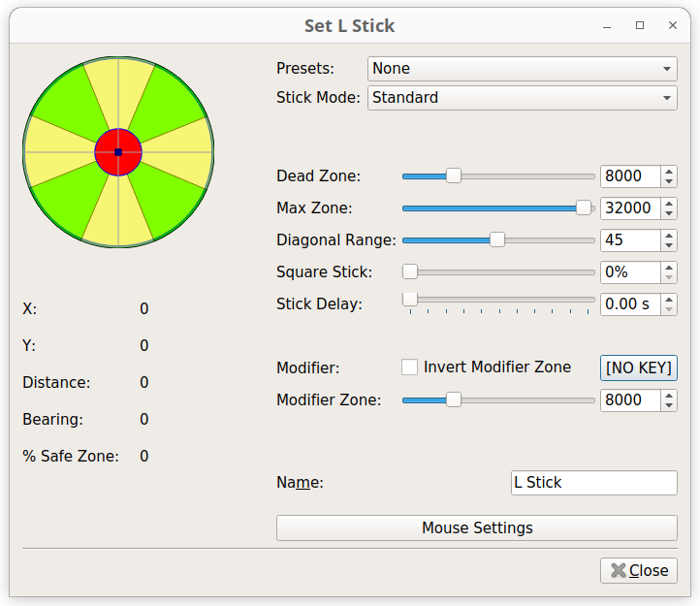Click the Square Stick slider handle
Viewport: 700px width, 606px height.
410,271
